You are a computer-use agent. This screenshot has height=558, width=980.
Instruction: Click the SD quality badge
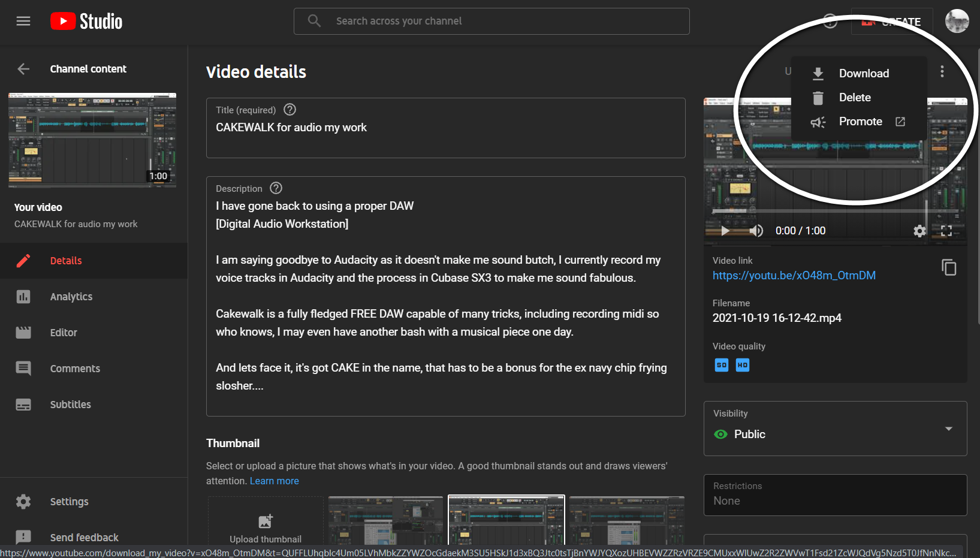point(722,365)
